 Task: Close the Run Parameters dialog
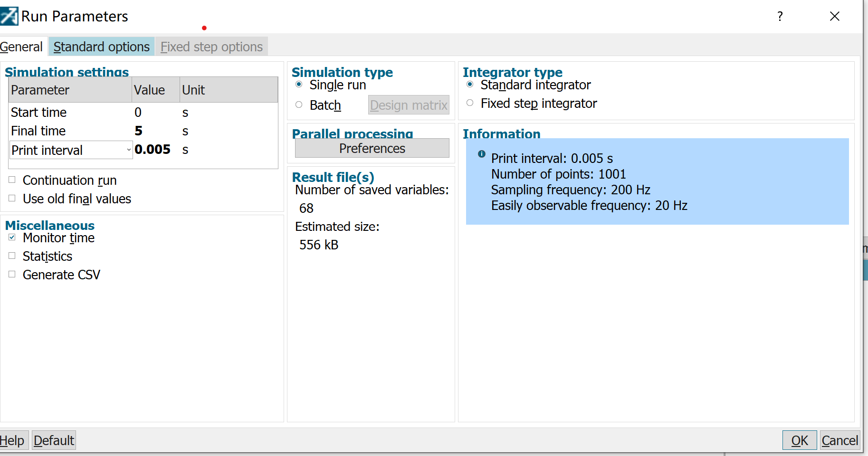835,17
